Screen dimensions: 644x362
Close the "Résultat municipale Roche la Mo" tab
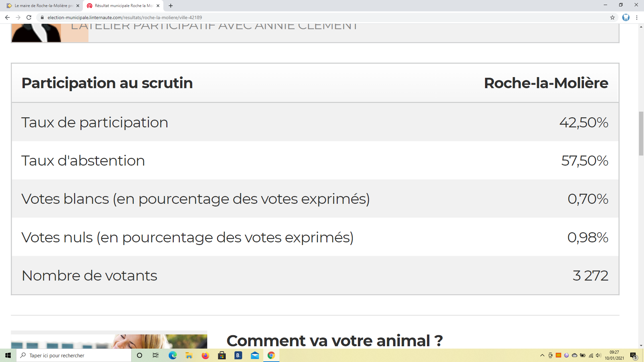pos(158,6)
